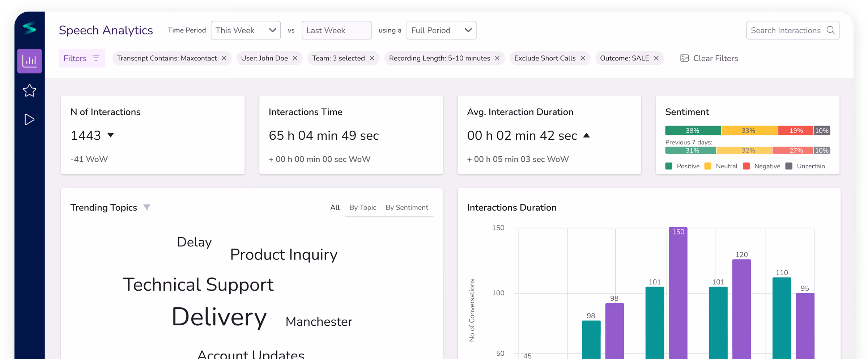Click the Delay topic word

pyautogui.click(x=194, y=242)
